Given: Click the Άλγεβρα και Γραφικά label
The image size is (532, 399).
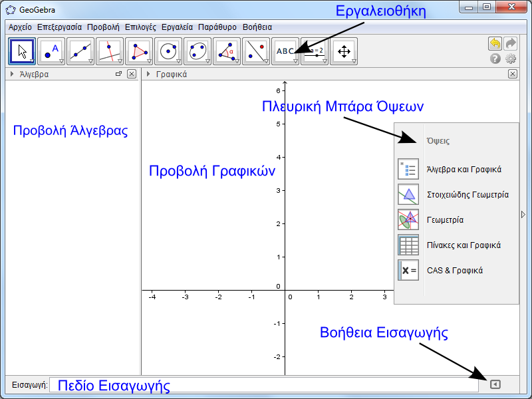Looking at the screenshot, I should (x=464, y=170).
